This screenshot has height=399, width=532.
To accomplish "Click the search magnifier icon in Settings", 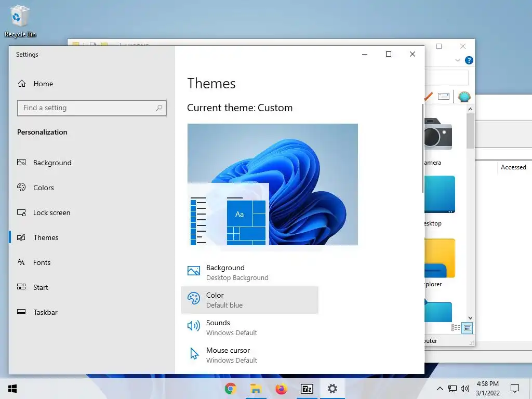I will 159,108.
